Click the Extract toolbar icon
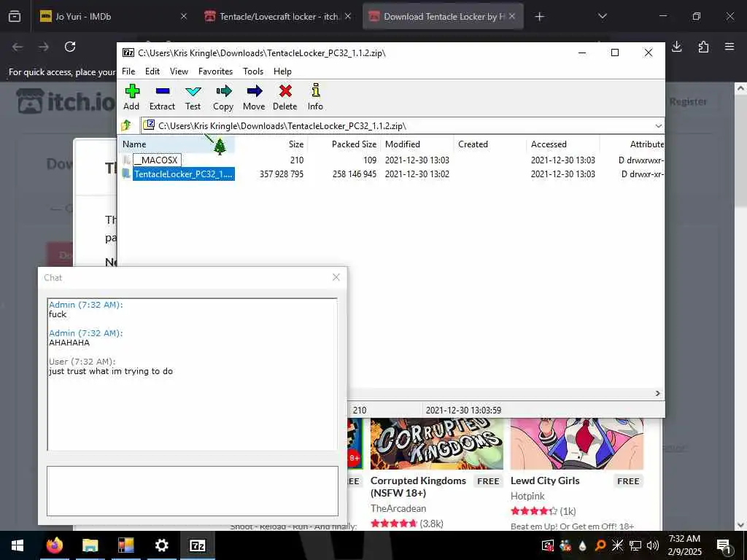This screenshot has height=560, width=747. click(x=162, y=97)
